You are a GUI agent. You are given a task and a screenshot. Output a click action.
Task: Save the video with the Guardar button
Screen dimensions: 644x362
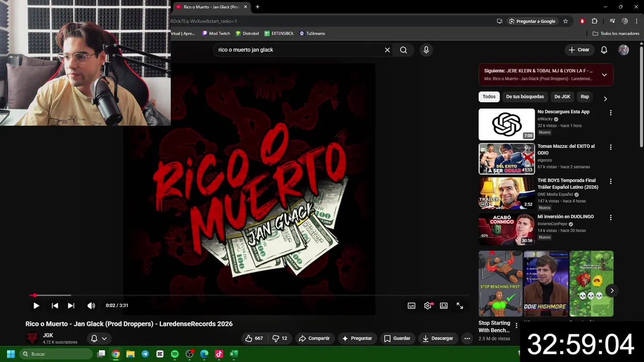tap(397, 338)
